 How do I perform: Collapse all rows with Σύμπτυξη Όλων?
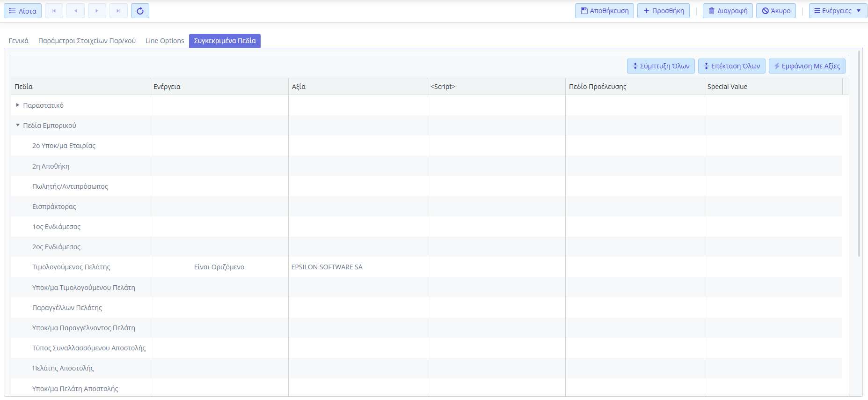pos(660,66)
